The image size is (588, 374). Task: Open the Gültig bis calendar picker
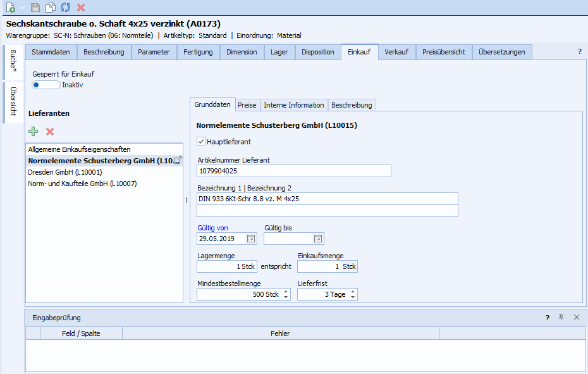point(318,239)
